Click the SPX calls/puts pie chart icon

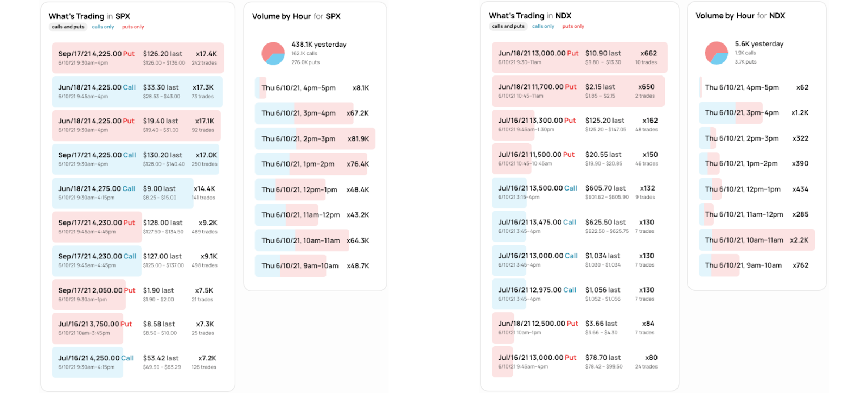pyautogui.click(x=273, y=53)
